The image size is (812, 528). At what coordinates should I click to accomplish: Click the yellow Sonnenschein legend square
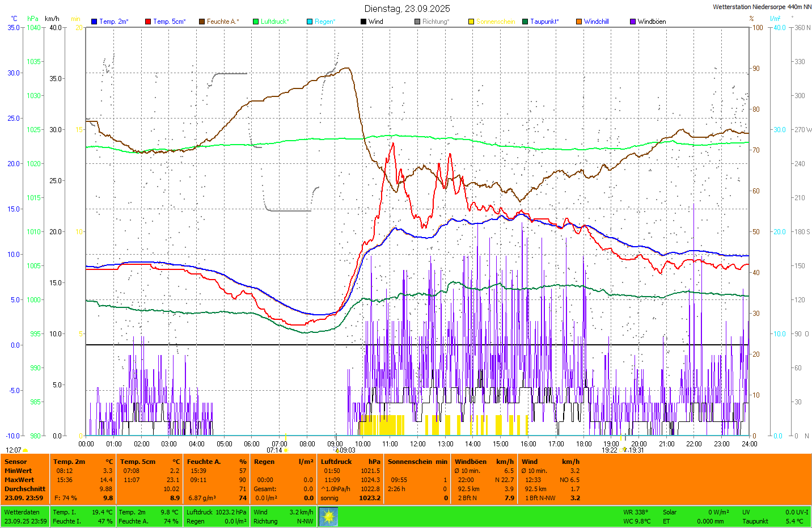point(471,22)
